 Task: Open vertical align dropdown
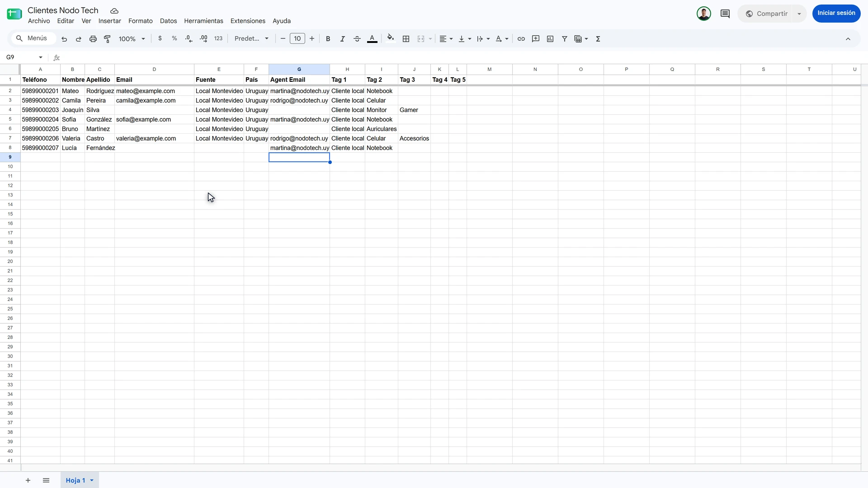click(465, 39)
